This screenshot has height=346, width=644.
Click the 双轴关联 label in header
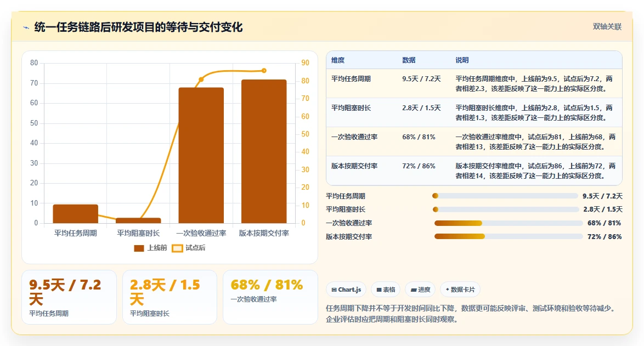point(607,27)
